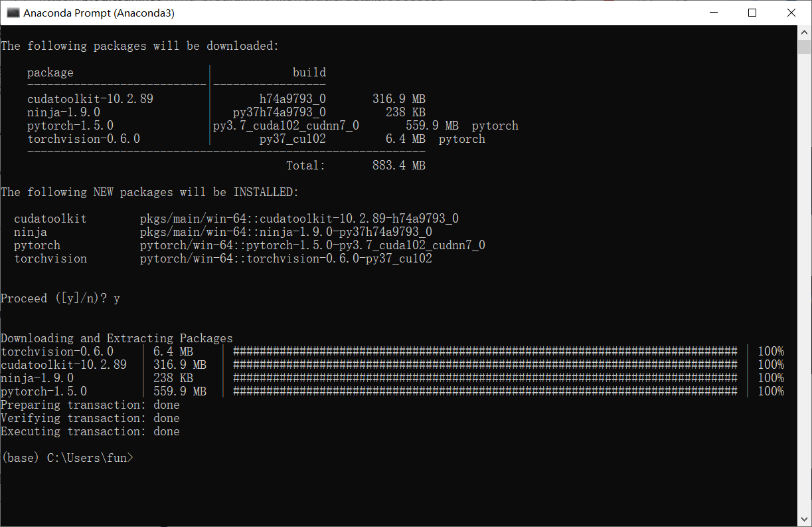Viewport: 812px width, 527px height.
Task: Click torchvision-0.6.0 in the package table
Action: pos(84,139)
